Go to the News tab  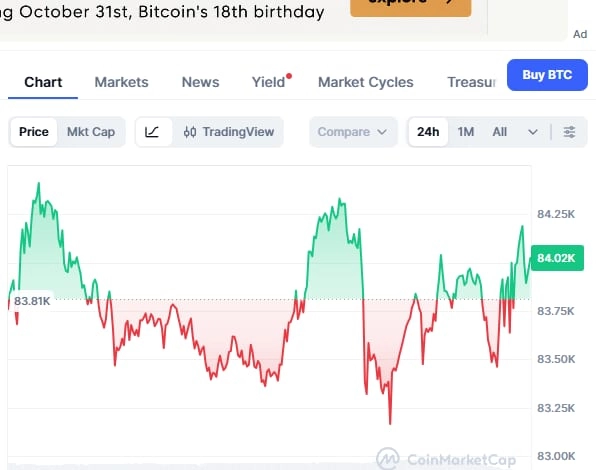coord(200,82)
